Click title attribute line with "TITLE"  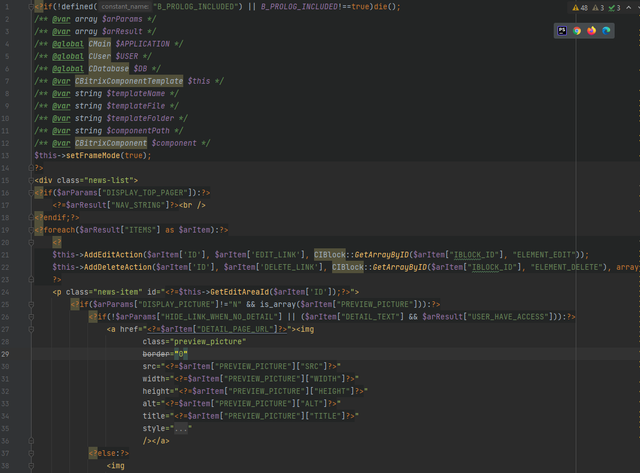251,416
